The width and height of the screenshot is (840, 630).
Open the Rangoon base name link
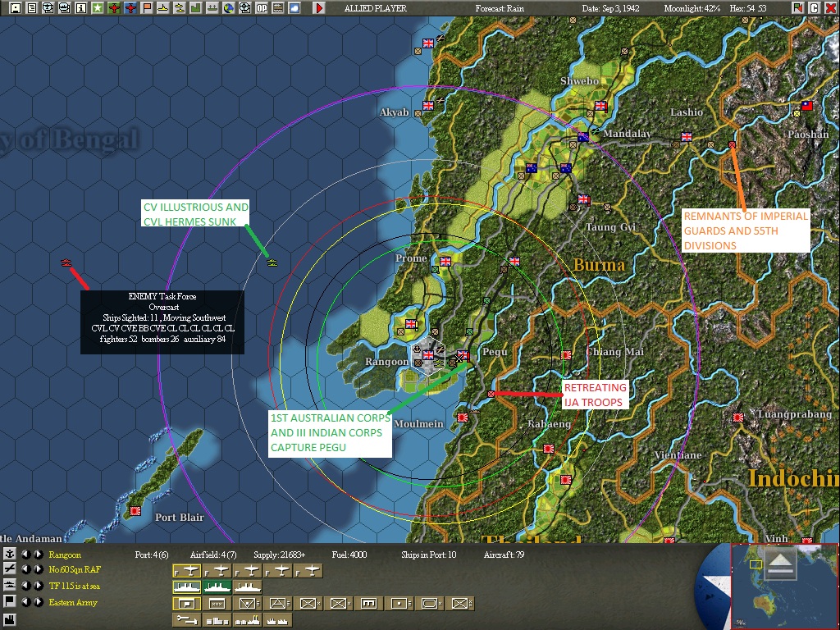65,555
